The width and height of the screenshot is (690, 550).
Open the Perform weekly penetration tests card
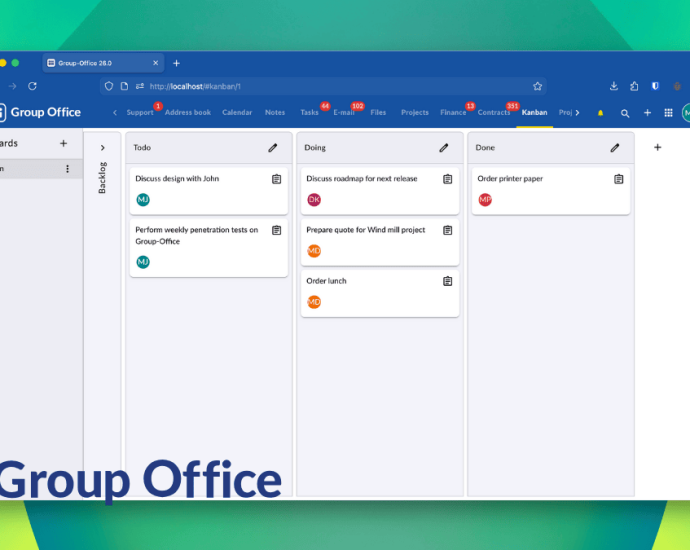209,248
